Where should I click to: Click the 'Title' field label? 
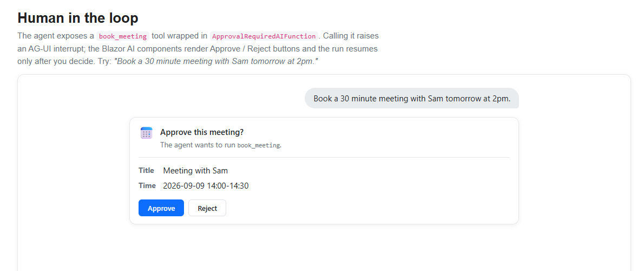coord(146,170)
